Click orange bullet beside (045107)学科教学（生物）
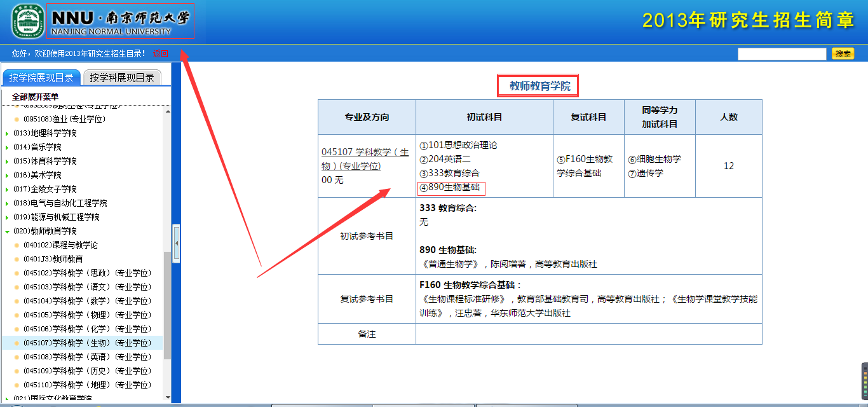Screen dimensions: 868x407 coord(17,343)
